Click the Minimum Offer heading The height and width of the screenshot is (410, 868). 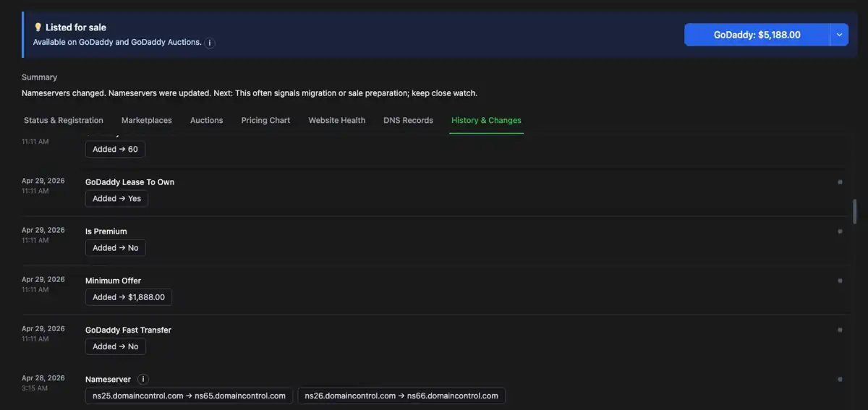point(113,281)
